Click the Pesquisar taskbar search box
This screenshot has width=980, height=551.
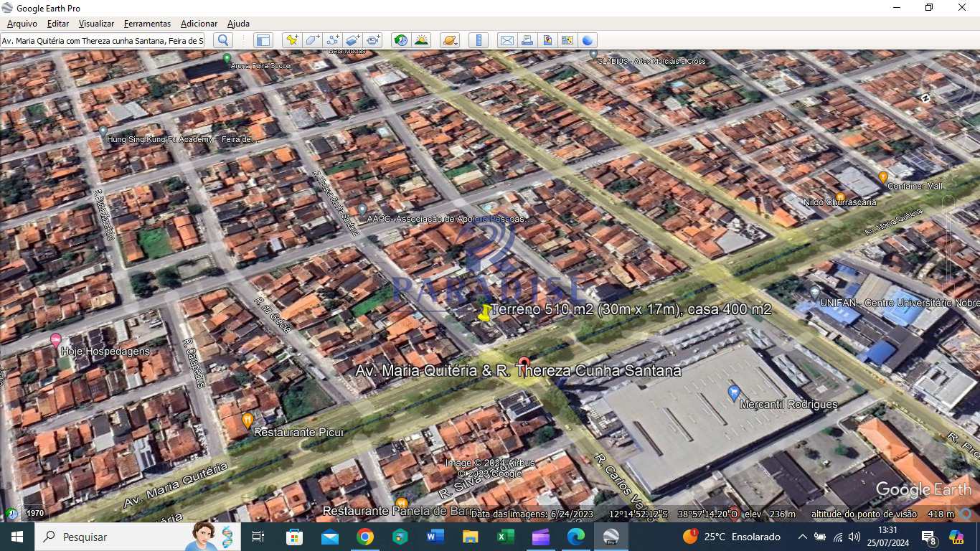click(x=138, y=537)
